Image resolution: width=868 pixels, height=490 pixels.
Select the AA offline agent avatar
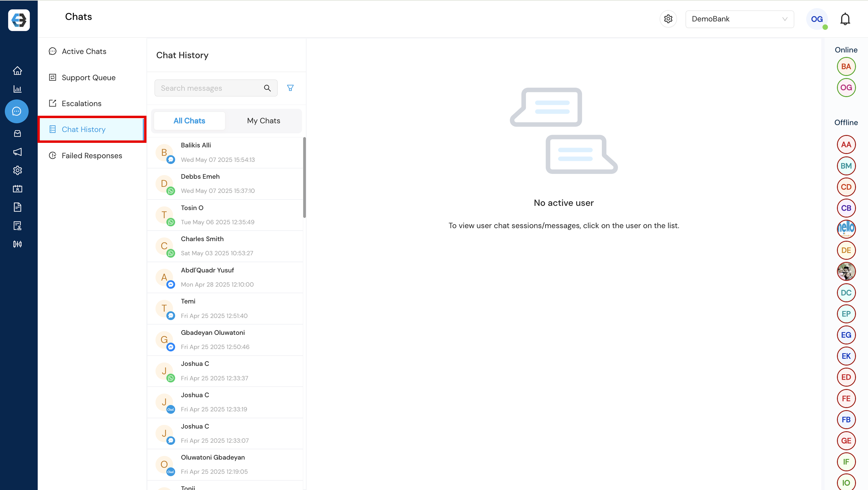click(x=846, y=145)
